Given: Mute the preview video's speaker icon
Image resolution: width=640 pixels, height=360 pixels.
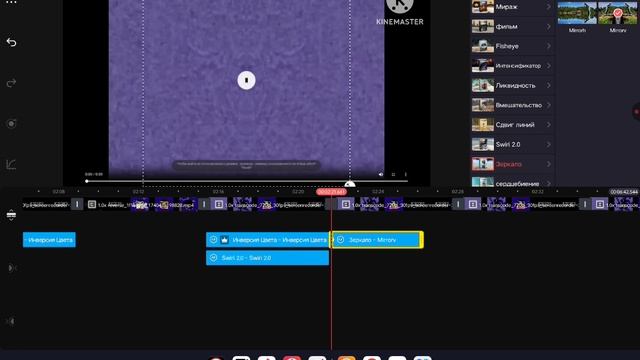Looking at the screenshot, I should (x=381, y=174).
